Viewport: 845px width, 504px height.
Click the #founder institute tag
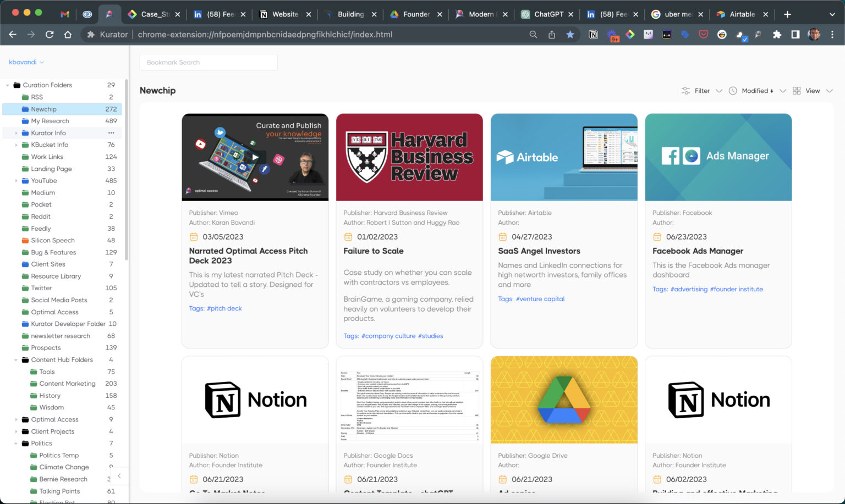tap(737, 289)
